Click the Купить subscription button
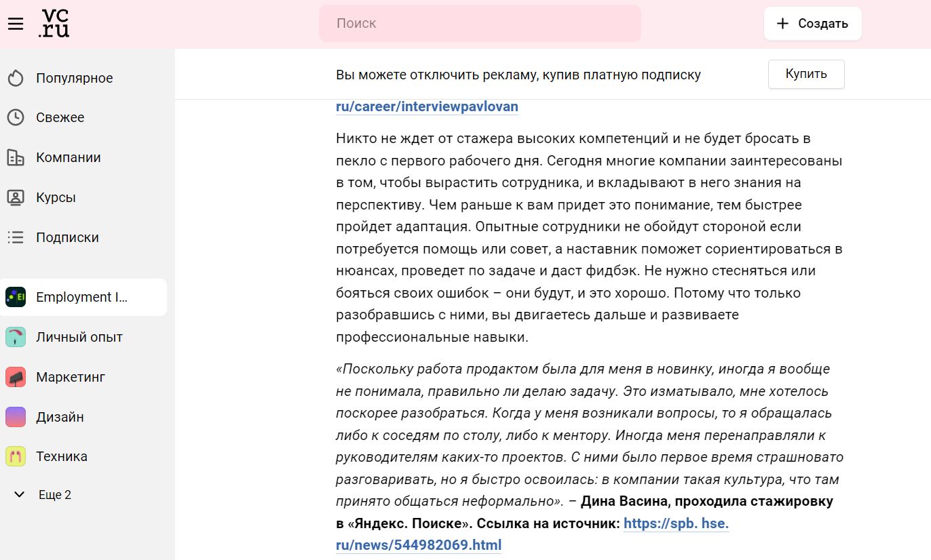The height and width of the screenshot is (560, 931). pos(806,75)
